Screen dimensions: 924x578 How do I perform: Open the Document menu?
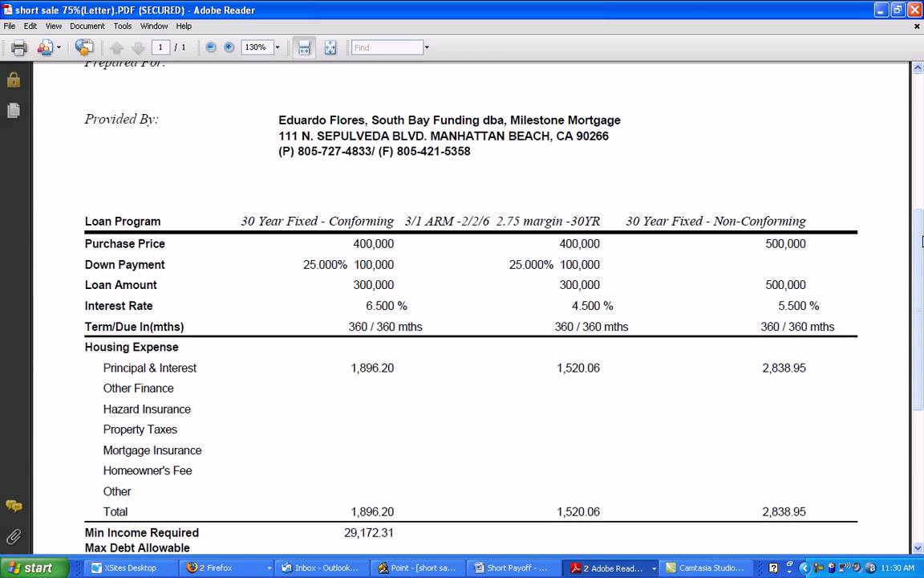[87, 26]
